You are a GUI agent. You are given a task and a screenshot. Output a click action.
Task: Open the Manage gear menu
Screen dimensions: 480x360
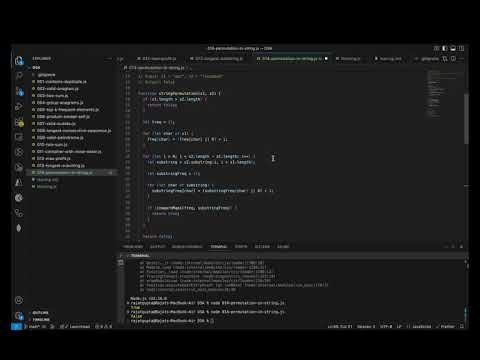(x=19, y=315)
